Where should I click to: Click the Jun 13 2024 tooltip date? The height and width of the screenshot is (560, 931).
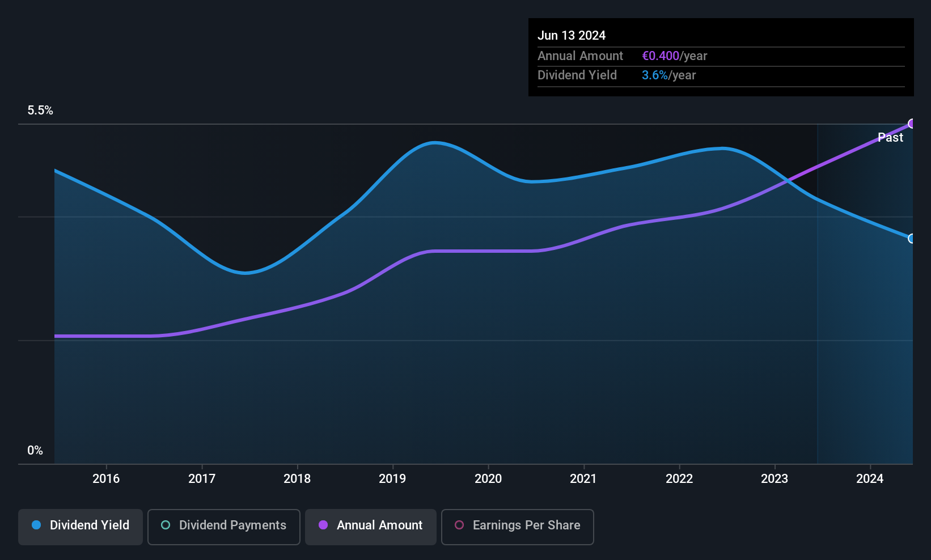[x=572, y=36]
